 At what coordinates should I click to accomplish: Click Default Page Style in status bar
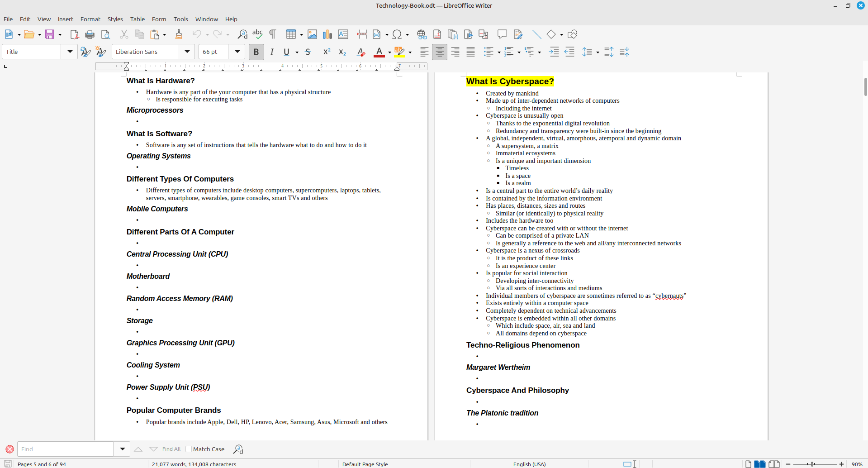[x=365, y=464]
